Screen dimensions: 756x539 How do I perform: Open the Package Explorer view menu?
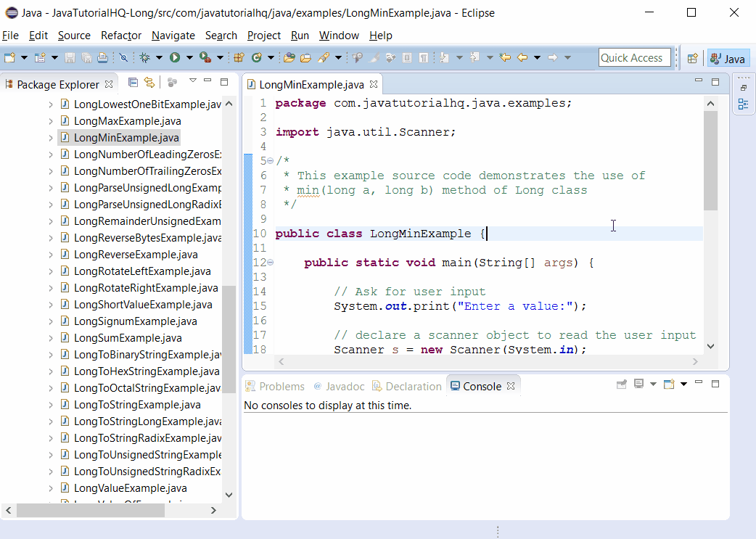(193, 83)
